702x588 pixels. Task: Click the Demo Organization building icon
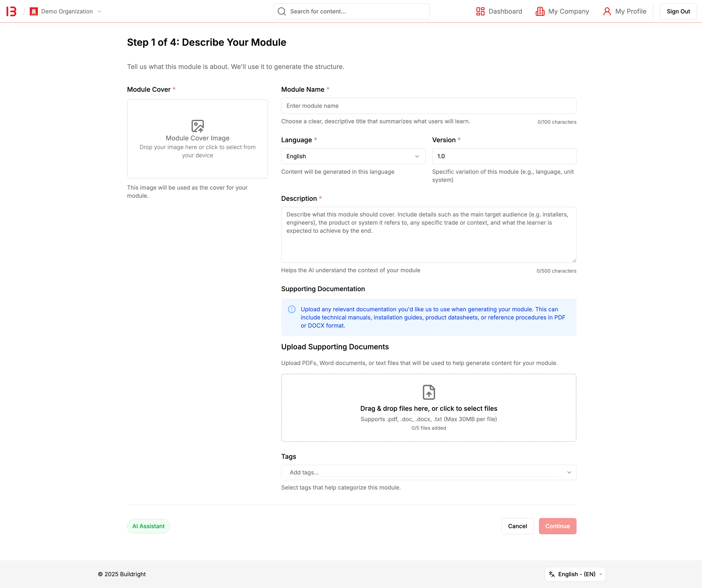click(34, 11)
